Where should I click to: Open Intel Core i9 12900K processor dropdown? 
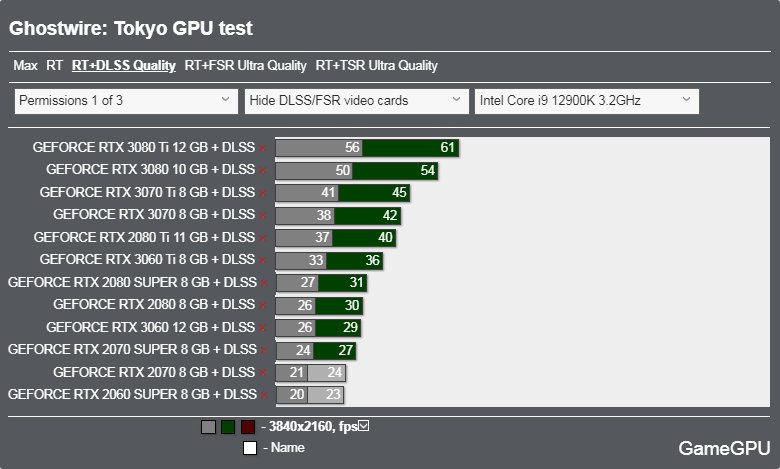[x=587, y=101]
